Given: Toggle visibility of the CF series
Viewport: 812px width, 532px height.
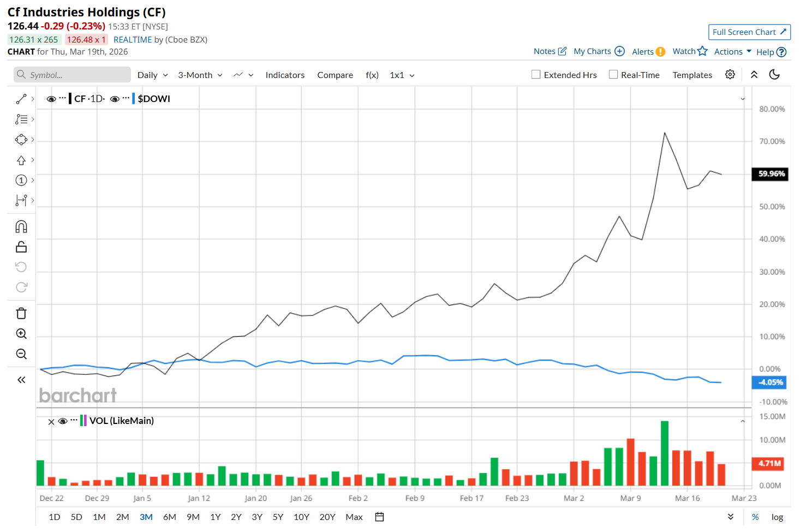Looking at the screenshot, I should (51, 99).
